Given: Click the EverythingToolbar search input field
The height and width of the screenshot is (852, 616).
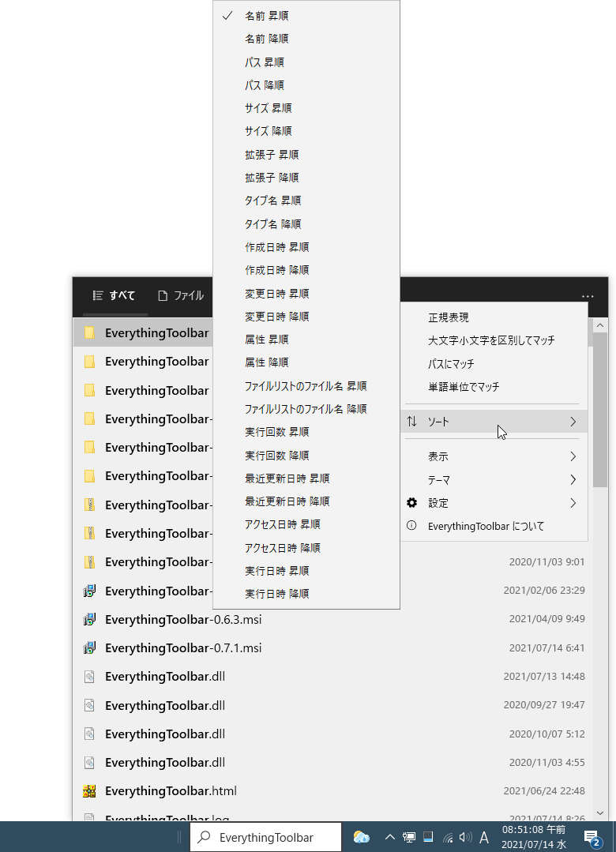Looking at the screenshot, I should 266,837.
